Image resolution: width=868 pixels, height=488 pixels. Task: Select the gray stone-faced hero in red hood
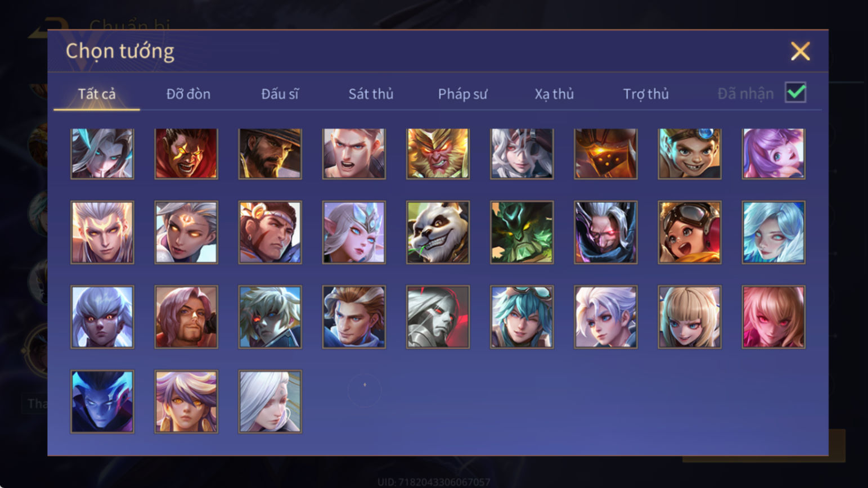pyautogui.click(x=438, y=317)
